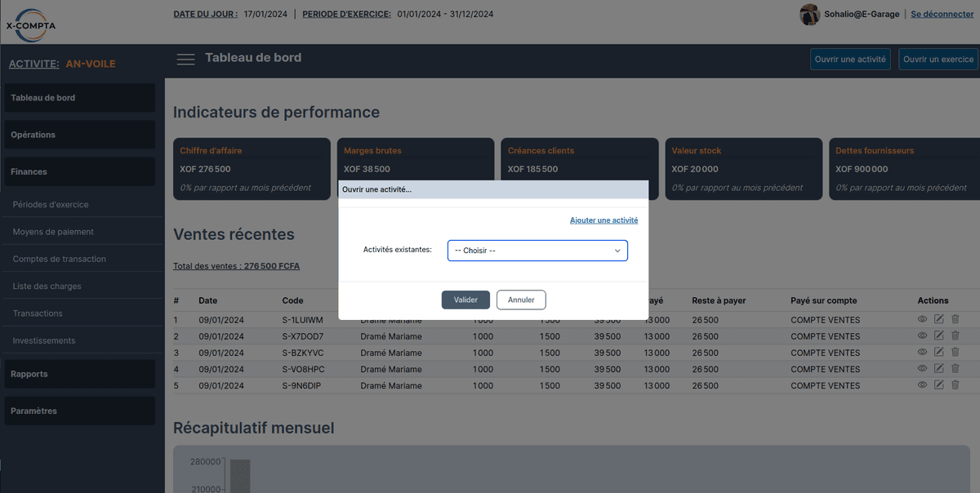
Task: Click the Ajouter une activité link
Action: point(604,220)
